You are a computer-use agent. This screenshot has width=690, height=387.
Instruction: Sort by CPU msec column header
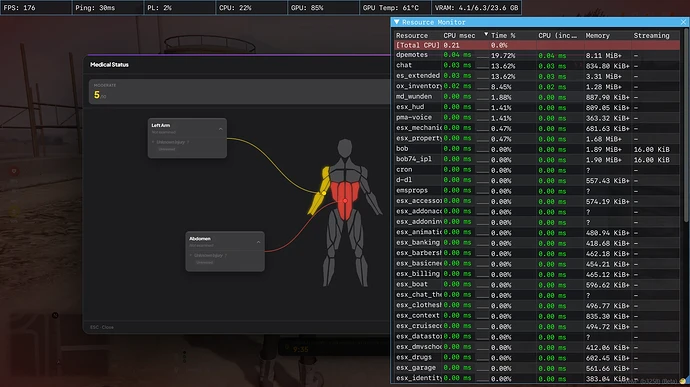coord(459,36)
